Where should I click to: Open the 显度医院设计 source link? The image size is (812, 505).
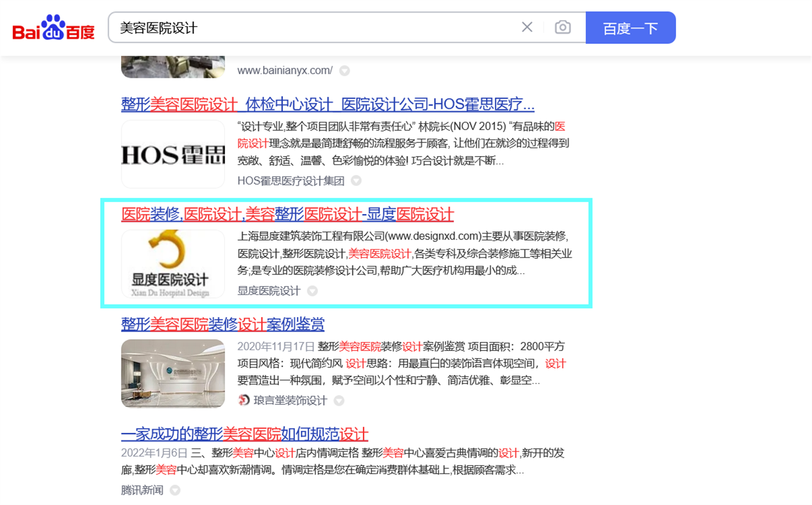[x=269, y=291]
